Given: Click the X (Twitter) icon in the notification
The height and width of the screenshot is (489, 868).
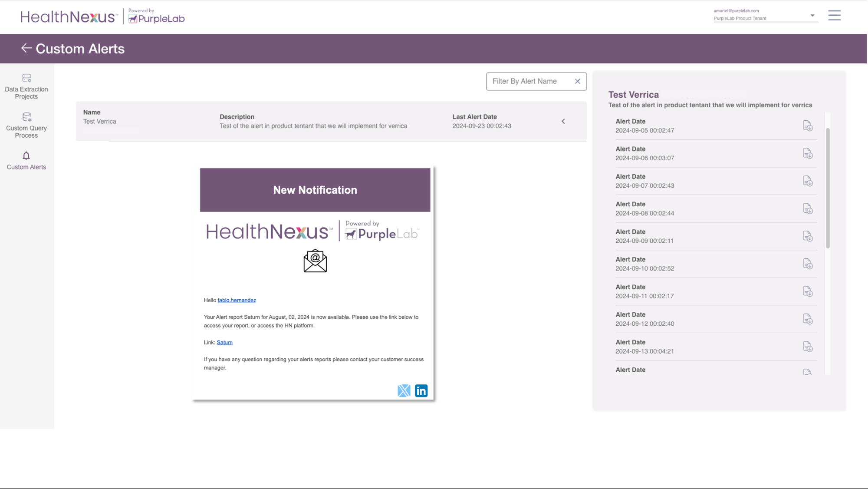Looking at the screenshot, I should [404, 391].
